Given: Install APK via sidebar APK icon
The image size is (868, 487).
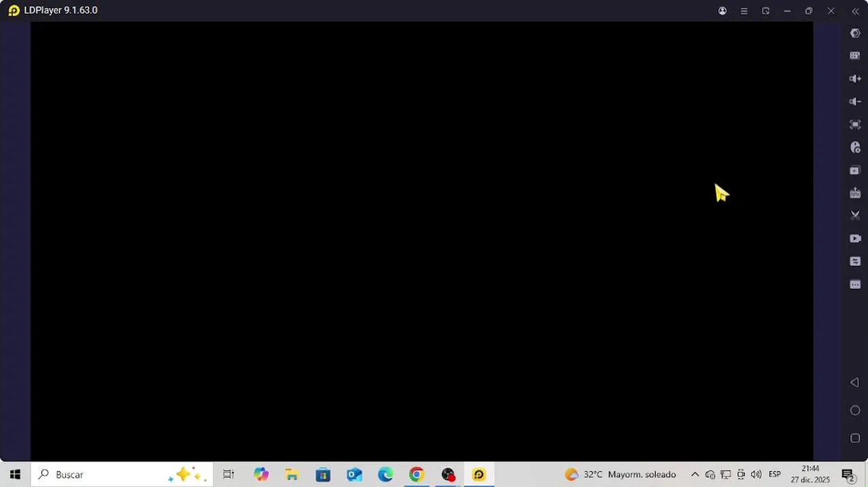Looking at the screenshot, I should point(855,193).
